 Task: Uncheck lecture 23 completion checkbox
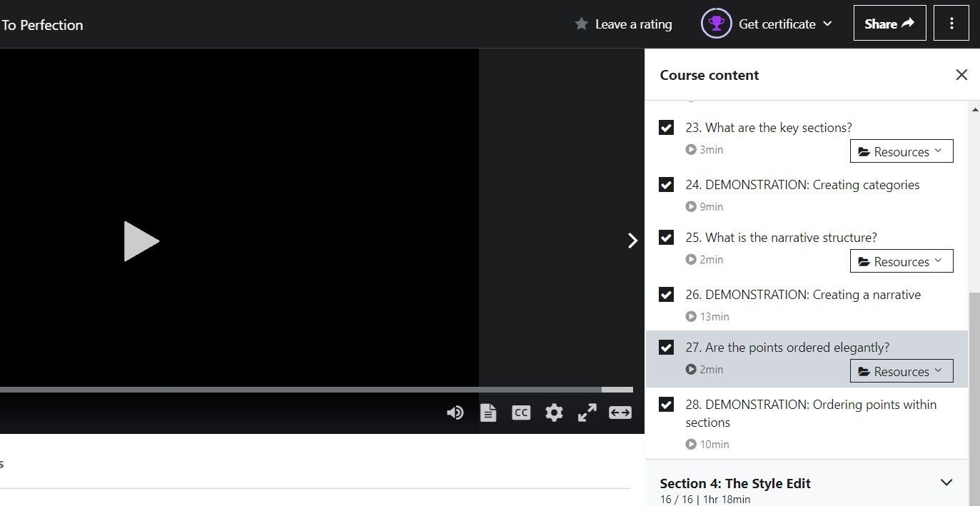(666, 128)
